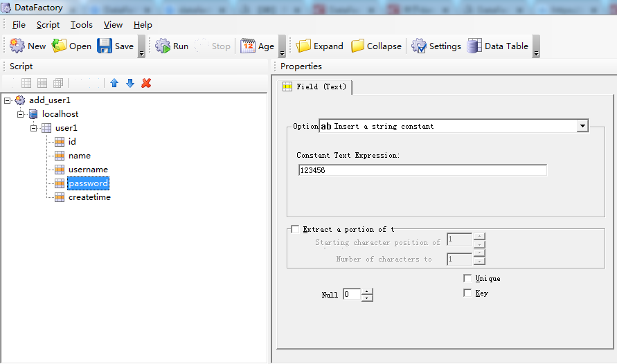This screenshot has height=364, width=617.
Task: Select the createtime field row
Action: click(89, 197)
